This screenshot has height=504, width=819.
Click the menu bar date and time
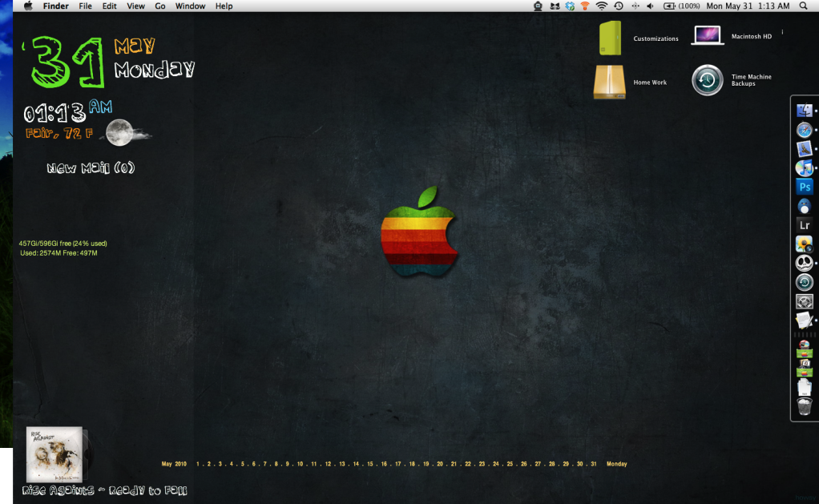point(748,6)
